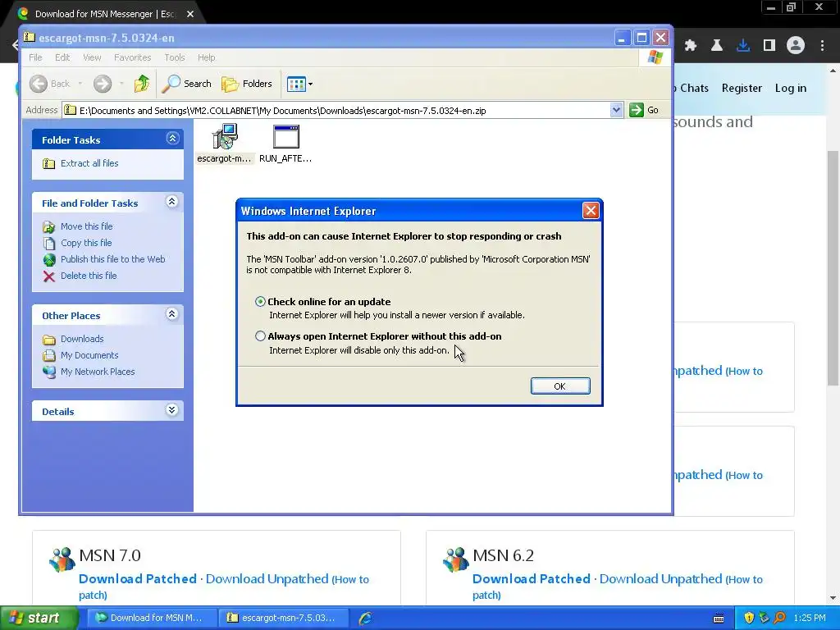The width and height of the screenshot is (840, 630).
Task: Click Log in link on webpage
Action: click(x=790, y=88)
